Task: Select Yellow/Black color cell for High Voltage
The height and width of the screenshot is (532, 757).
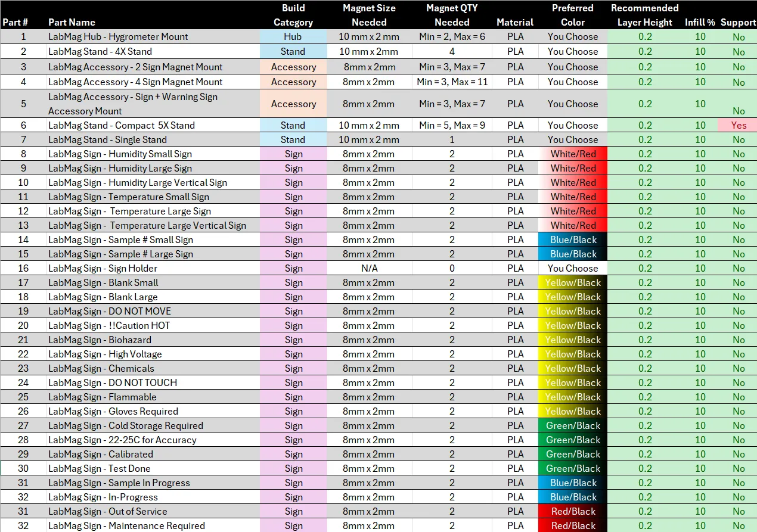Action: click(x=573, y=354)
